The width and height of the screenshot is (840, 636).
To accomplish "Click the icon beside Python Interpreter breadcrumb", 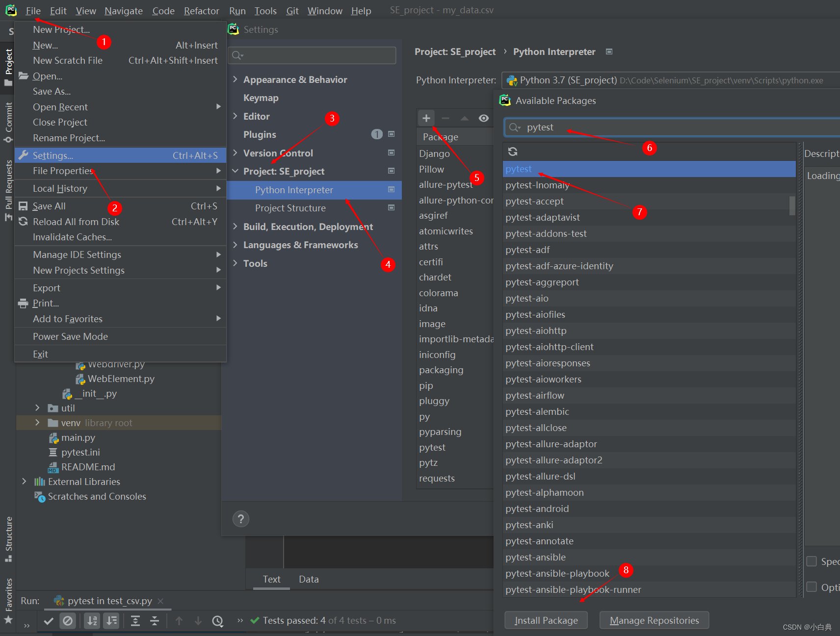I will click(x=609, y=51).
